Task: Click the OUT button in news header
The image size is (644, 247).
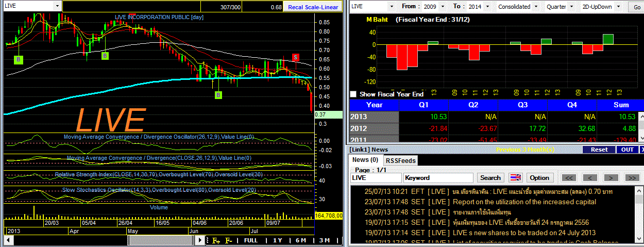Action: (x=628, y=150)
